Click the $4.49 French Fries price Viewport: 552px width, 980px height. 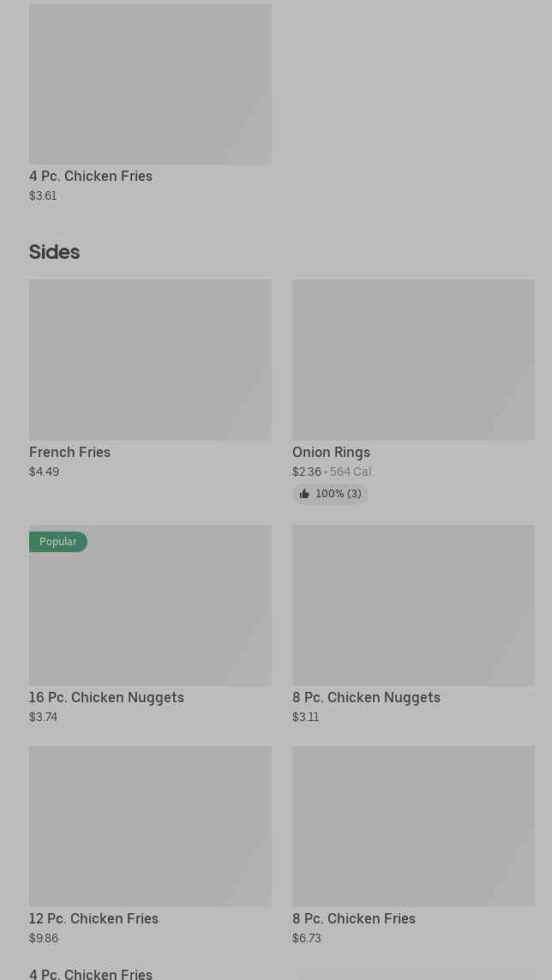click(x=44, y=472)
